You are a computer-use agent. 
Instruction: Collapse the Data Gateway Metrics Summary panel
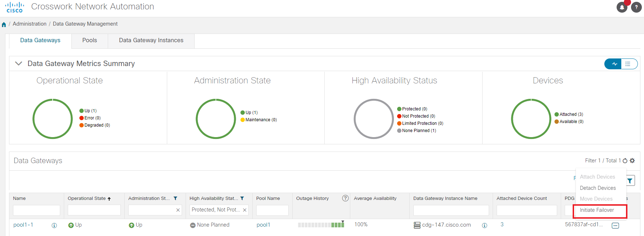pos(19,64)
